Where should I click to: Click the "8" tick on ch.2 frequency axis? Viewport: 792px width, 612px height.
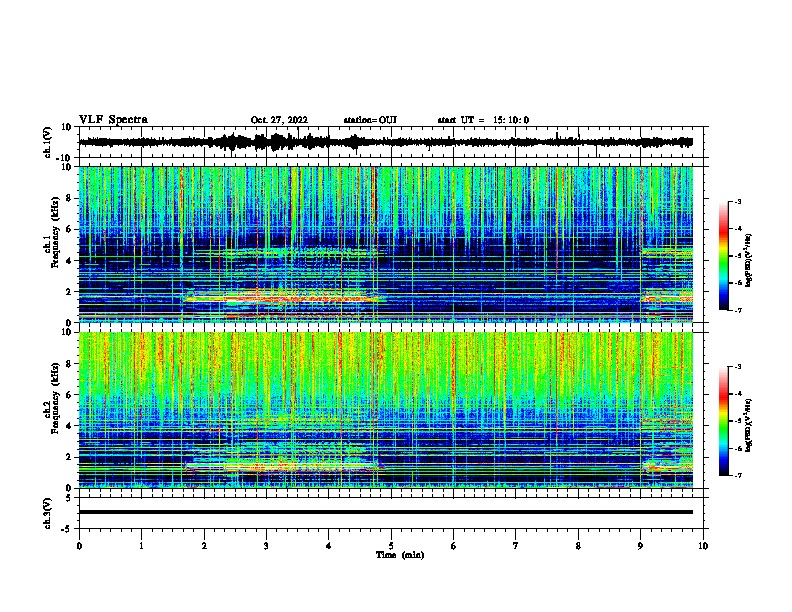click(x=69, y=364)
